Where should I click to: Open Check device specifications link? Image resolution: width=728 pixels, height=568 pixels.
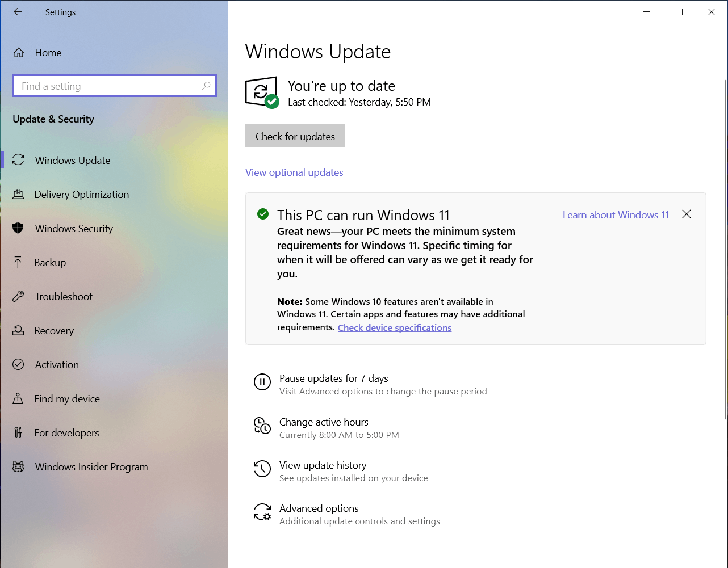coord(395,327)
